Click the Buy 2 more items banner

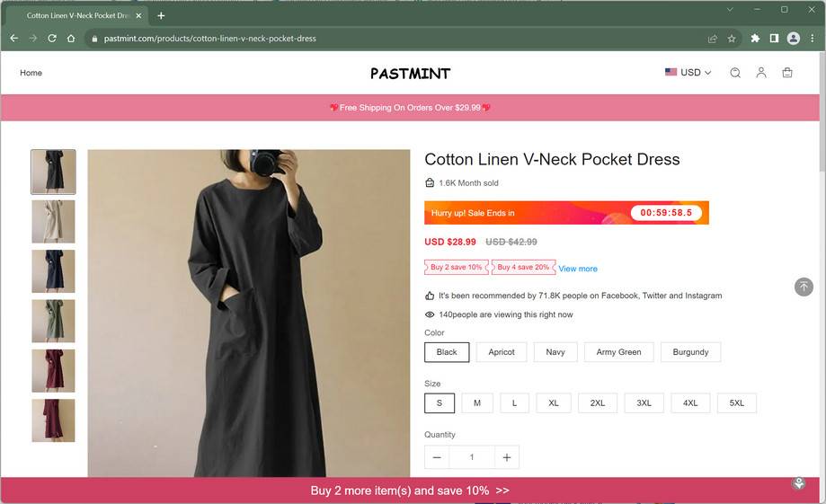410,491
